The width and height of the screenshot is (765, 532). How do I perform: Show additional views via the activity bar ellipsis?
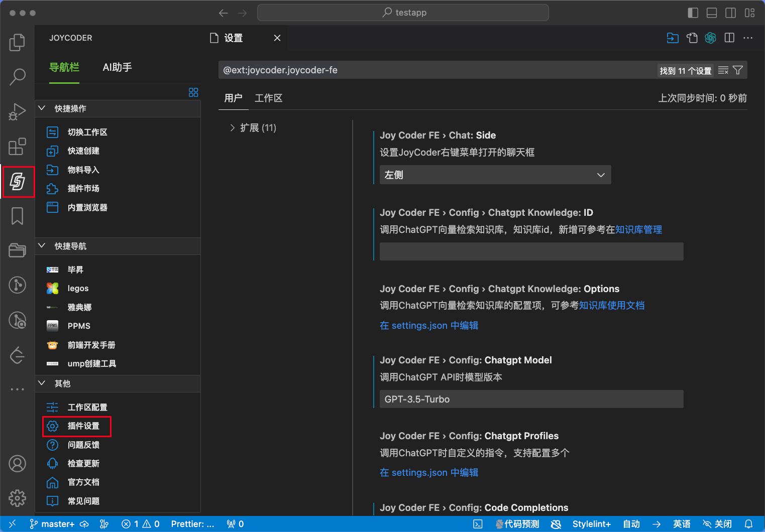[17, 389]
